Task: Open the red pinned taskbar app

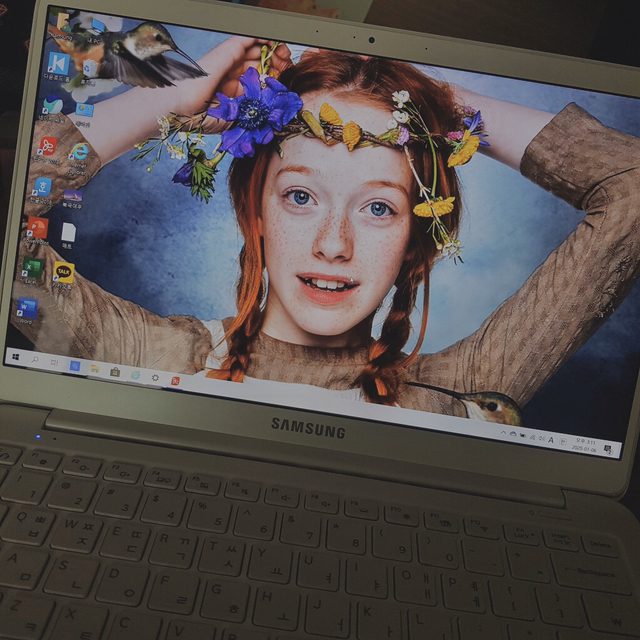Action: (175, 381)
